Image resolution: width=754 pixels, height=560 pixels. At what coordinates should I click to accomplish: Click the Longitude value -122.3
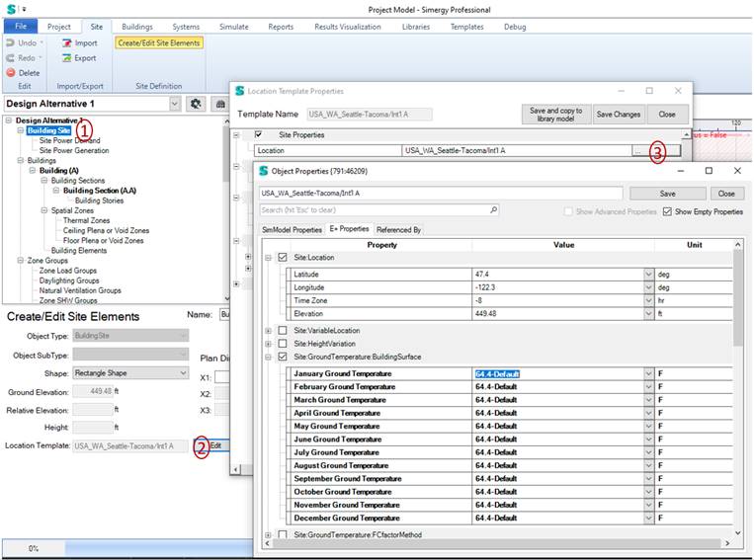pyautogui.click(x=557, y=287)
